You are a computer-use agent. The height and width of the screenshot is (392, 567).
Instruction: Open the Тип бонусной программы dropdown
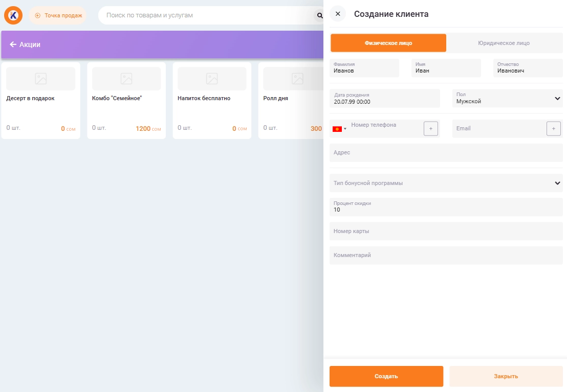pyautogui.click(x=446, y=183)
